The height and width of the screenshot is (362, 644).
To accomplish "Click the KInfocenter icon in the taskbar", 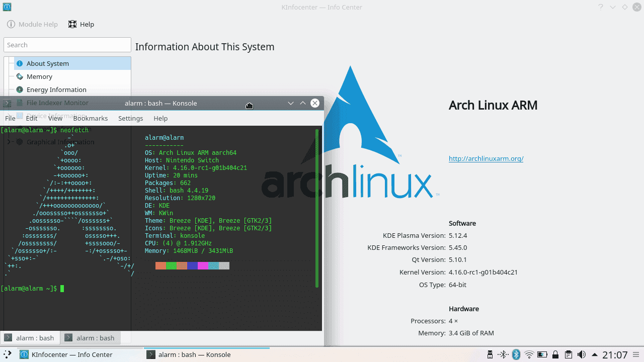I will coord(24,354).
